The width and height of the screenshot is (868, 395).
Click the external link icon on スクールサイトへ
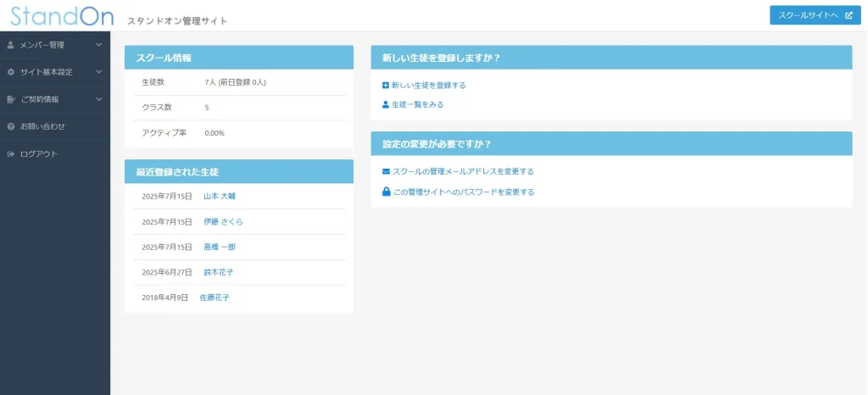tap(849, 15)
